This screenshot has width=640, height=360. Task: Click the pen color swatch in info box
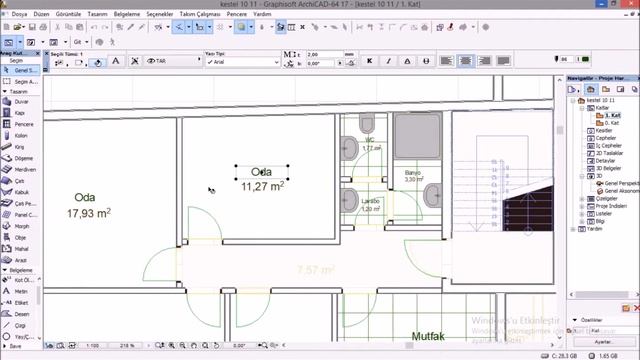(x=585, y=59)
